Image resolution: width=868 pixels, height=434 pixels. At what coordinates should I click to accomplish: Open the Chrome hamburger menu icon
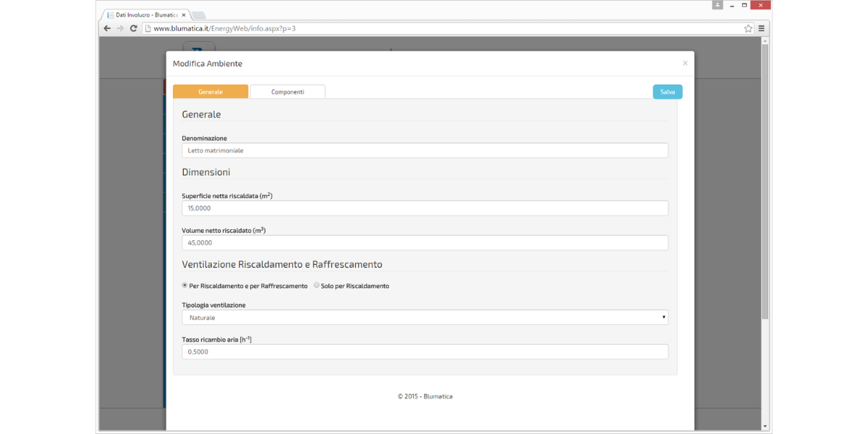pyautogui.click(x=762, y=28)
